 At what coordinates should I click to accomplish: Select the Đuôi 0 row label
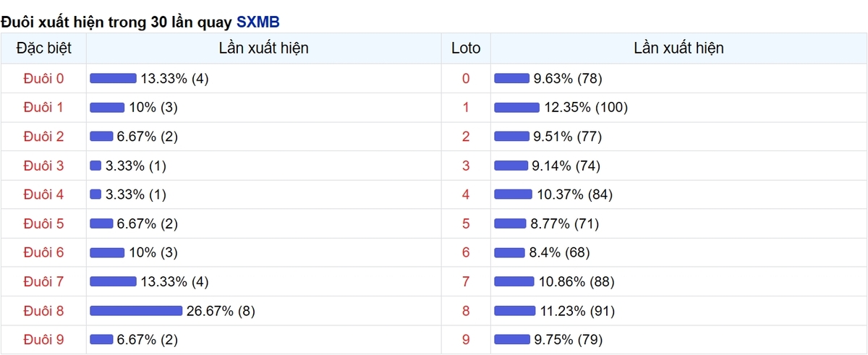tap(43, 78)
